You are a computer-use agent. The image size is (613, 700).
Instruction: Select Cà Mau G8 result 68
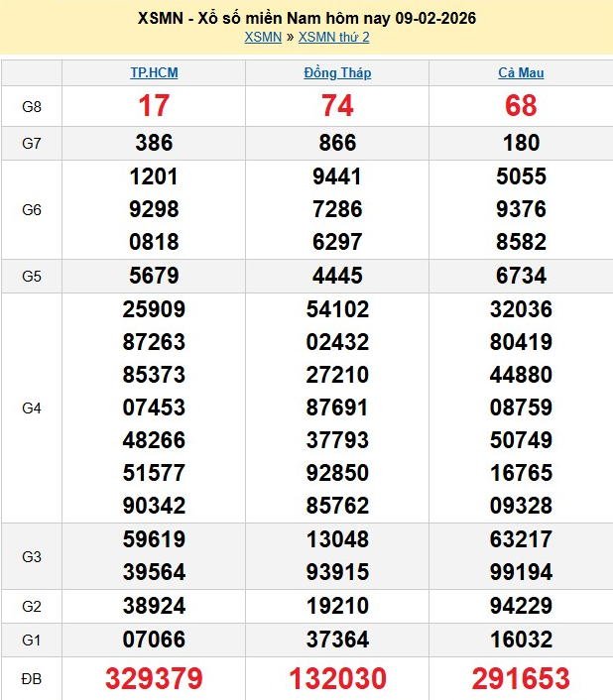click(x=521, y=106)
